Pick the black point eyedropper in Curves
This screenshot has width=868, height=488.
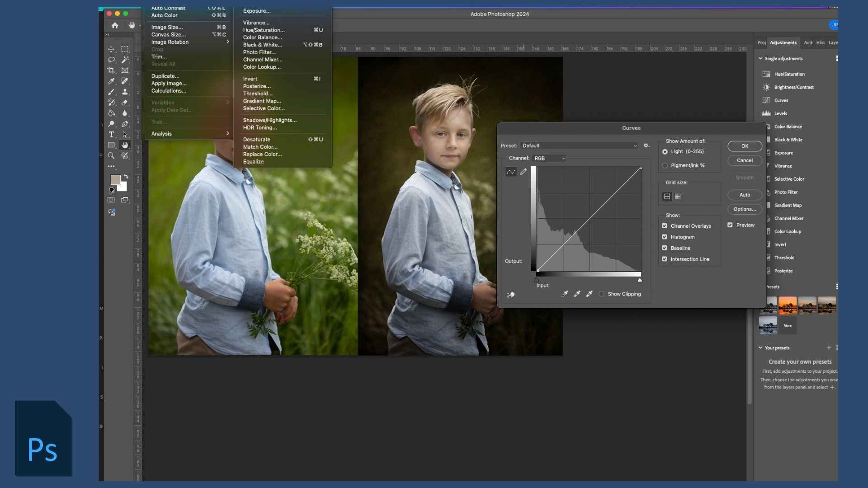[565, 294]
